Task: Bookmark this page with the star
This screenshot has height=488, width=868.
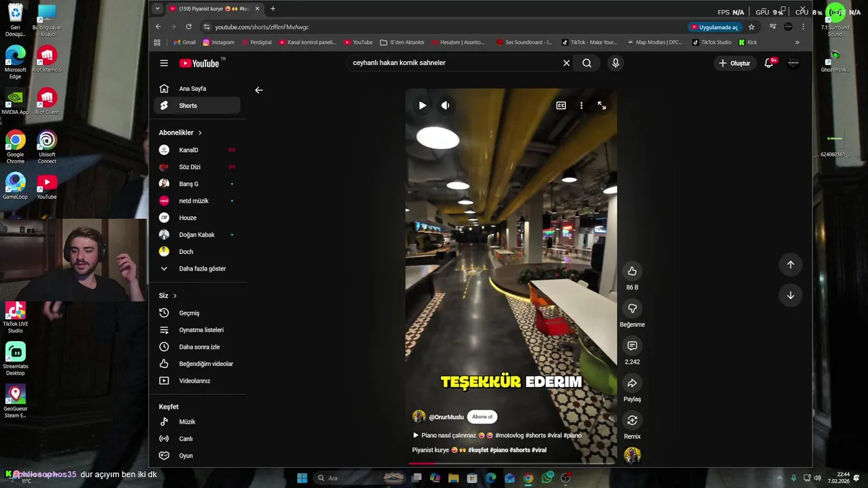Action: tap(751, 27)
